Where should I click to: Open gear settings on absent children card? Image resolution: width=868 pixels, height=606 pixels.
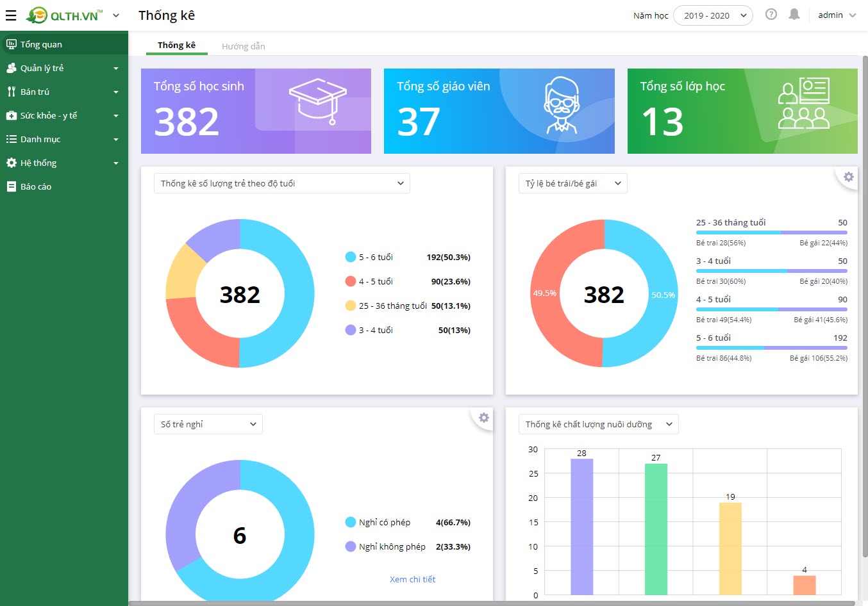484,418
